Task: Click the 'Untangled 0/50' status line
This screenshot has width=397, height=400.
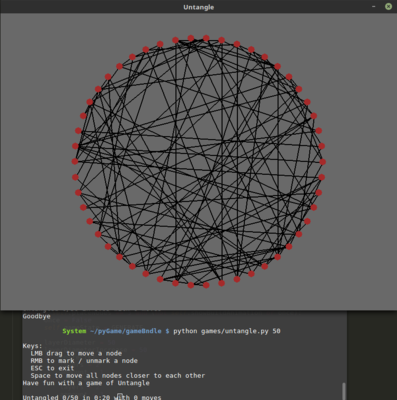Action: 92,397
